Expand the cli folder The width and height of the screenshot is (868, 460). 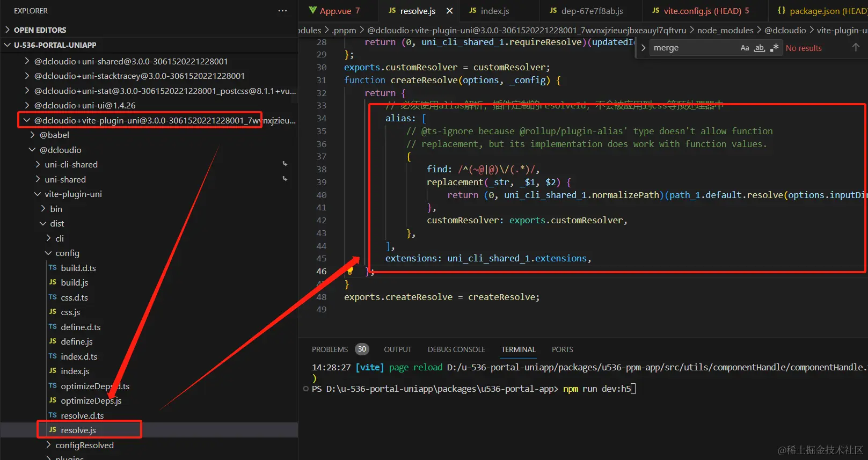pyautogui.click(x=48, y=238)
